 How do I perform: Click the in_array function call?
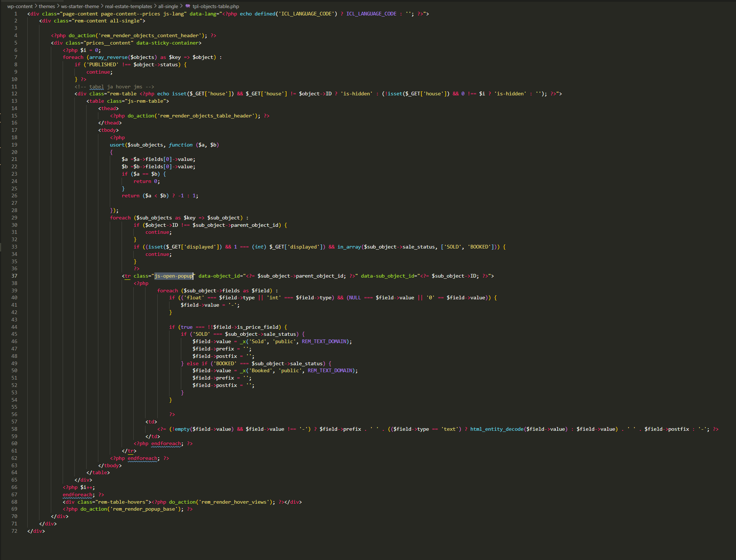[x=349, y=247]
